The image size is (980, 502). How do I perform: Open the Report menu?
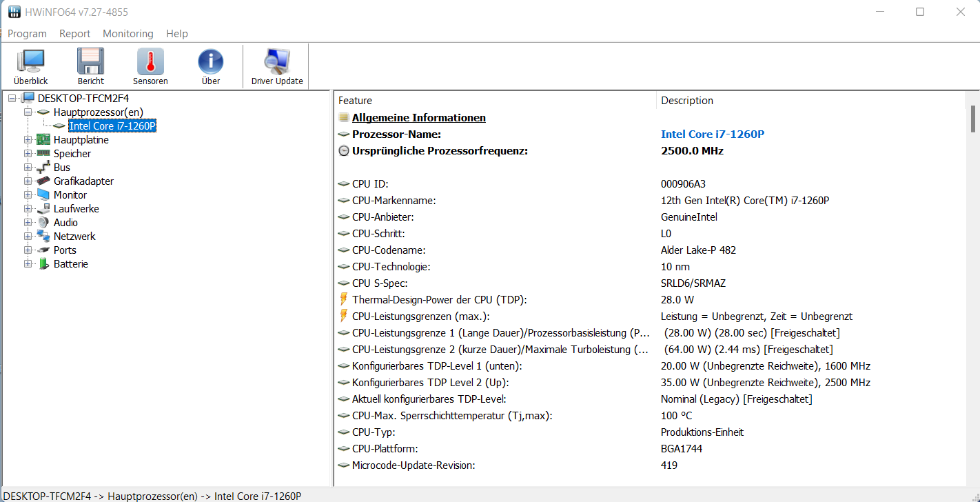(x=74, y=34)
